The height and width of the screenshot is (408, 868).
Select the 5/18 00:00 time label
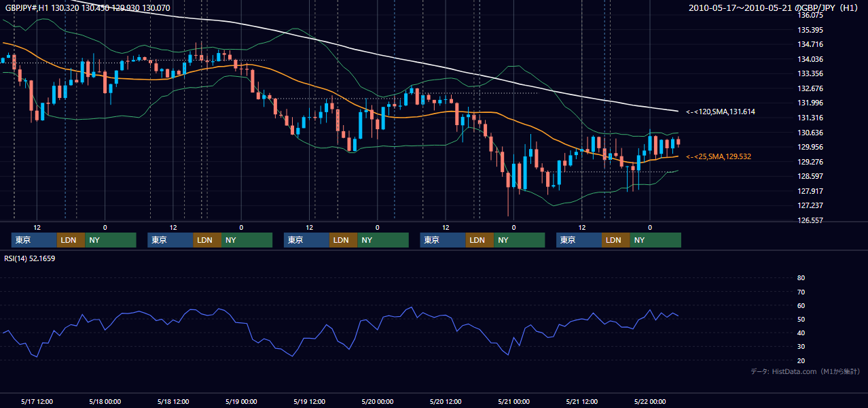105,402
